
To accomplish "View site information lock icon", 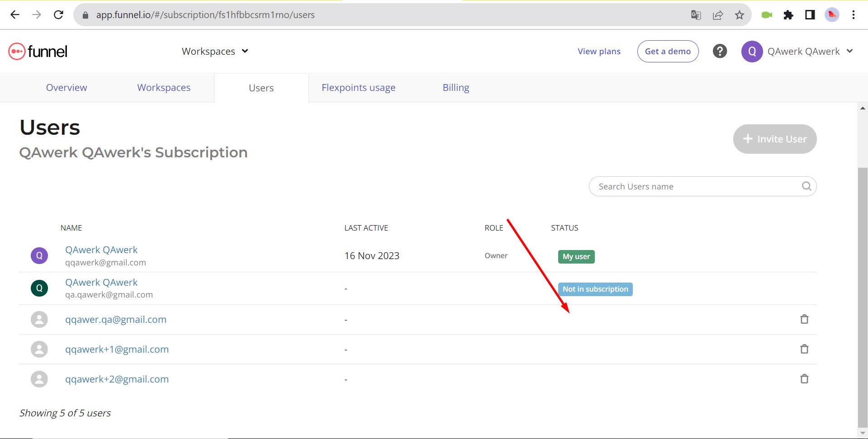I will (85, 15).
